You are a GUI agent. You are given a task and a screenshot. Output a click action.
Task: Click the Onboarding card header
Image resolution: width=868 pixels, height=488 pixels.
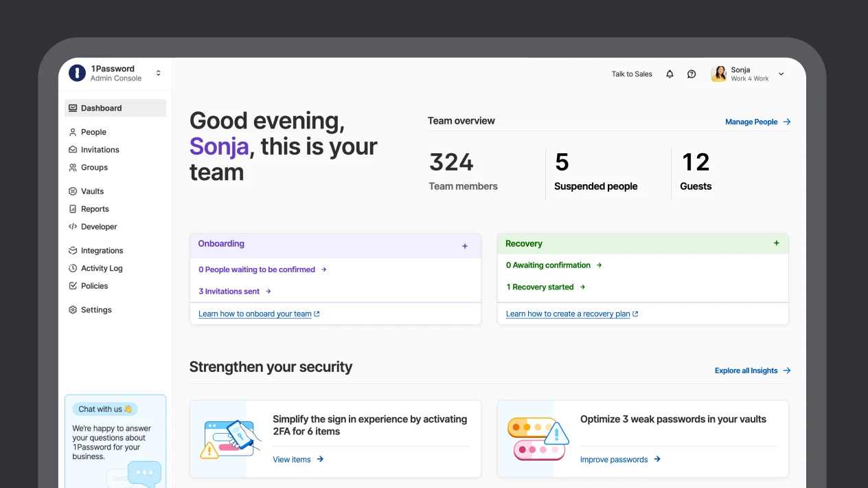(335, 246)
